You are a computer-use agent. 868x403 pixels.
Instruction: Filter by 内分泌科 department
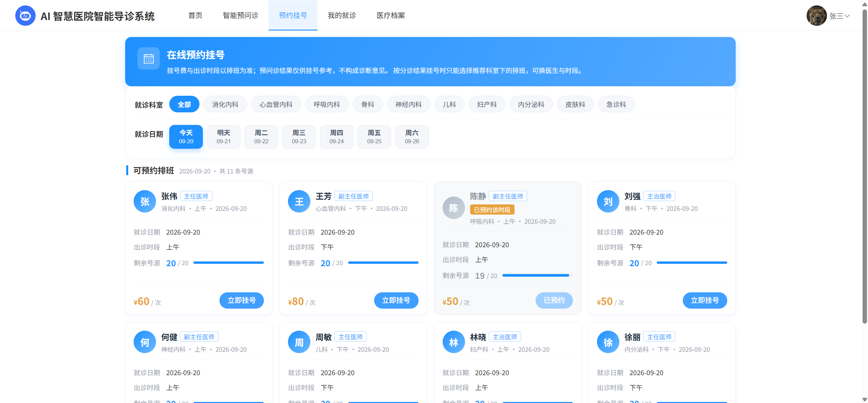pyautogui.click(x=531, y=104)
